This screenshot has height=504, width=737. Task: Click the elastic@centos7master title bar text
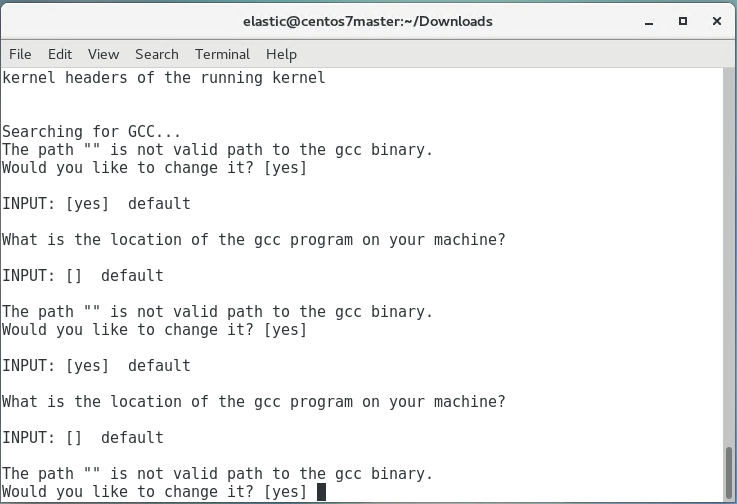(x=368, y=21)
